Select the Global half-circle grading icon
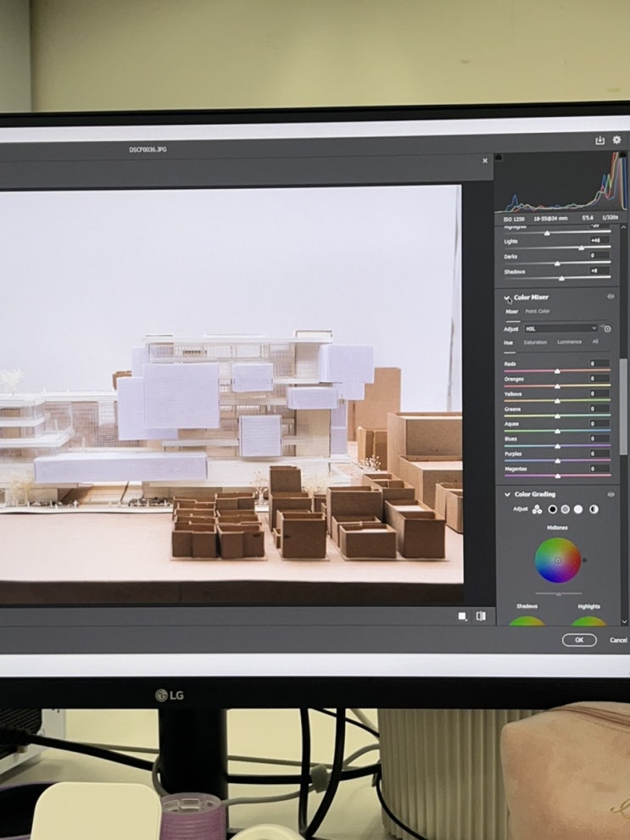The height and width of the screenshot is (840, 630). [x=594, y=509]
